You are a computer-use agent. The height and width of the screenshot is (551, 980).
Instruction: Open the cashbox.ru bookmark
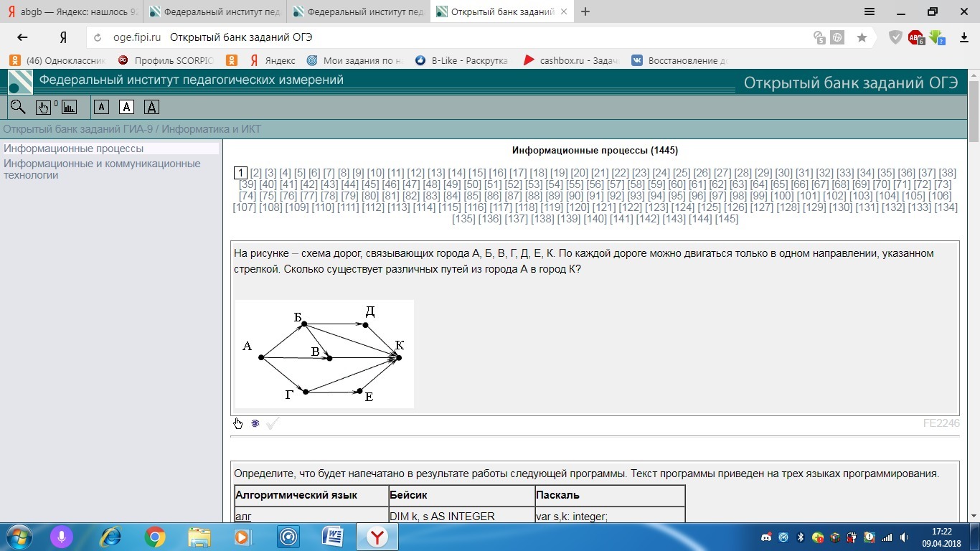571,60
